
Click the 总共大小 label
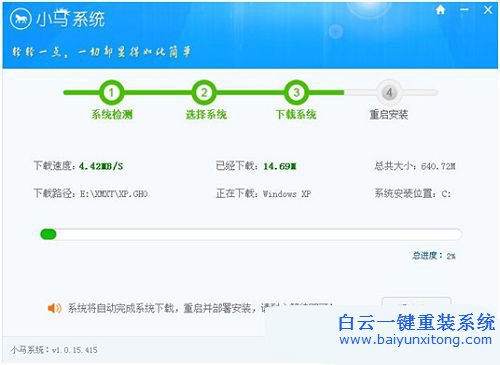click(396, 166)
